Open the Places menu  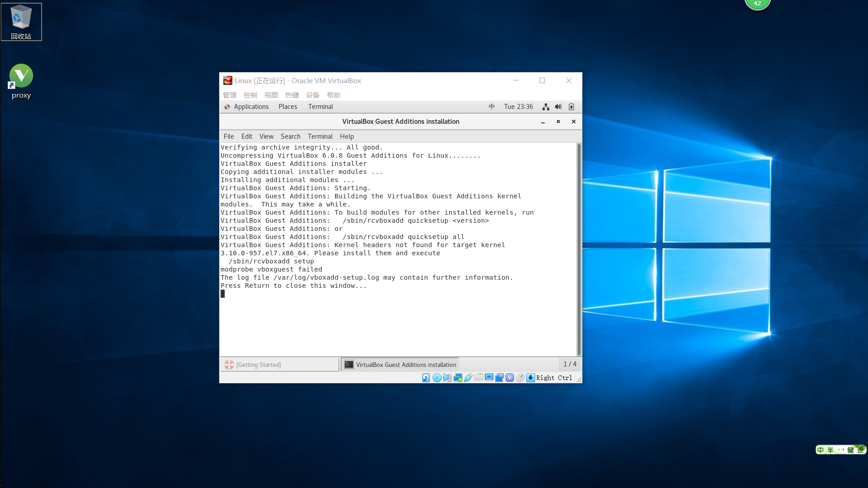[288, 107]
